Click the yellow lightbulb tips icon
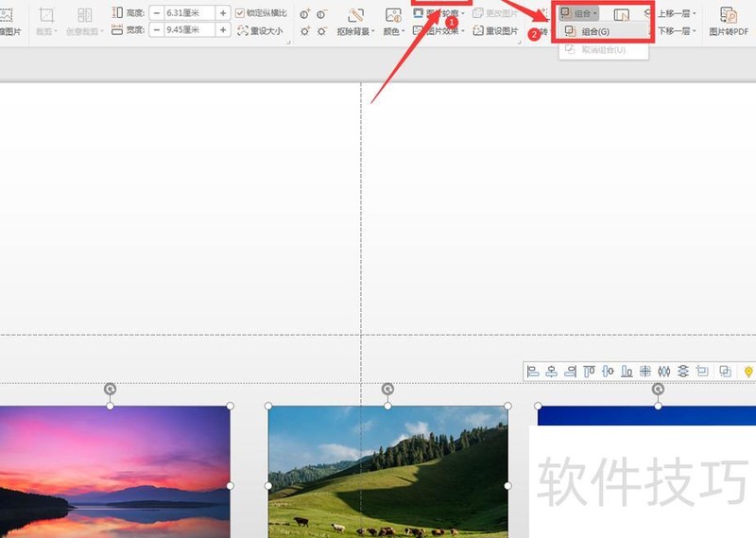756x538 pixels. click(748, 372)
